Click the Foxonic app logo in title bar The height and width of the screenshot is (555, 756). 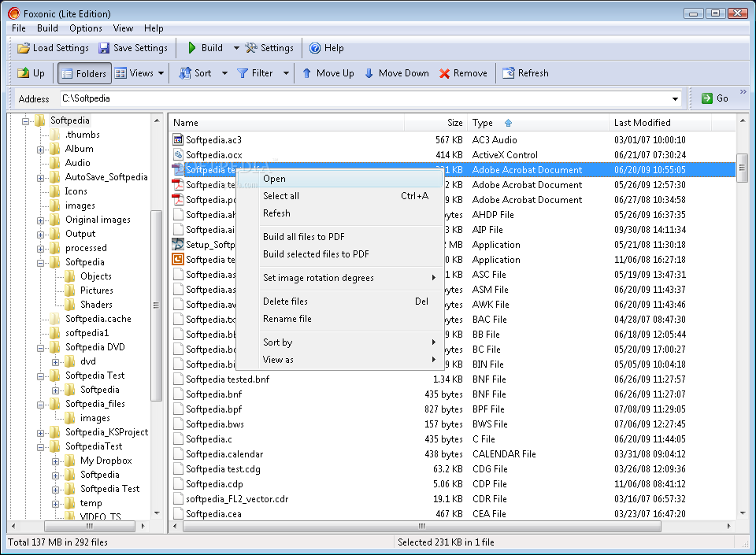pos(14,13)
